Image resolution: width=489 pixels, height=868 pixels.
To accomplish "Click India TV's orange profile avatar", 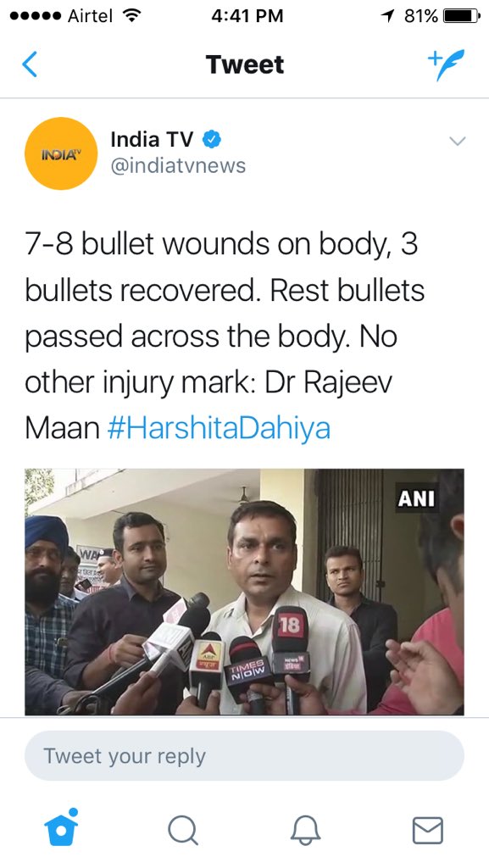I will 61,153.
